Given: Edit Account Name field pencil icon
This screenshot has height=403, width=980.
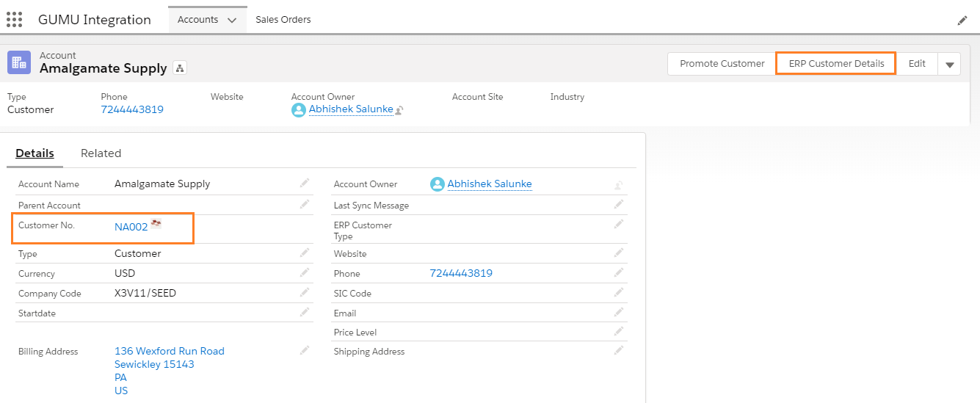Looking at the screenshot, I should [304, 184].
